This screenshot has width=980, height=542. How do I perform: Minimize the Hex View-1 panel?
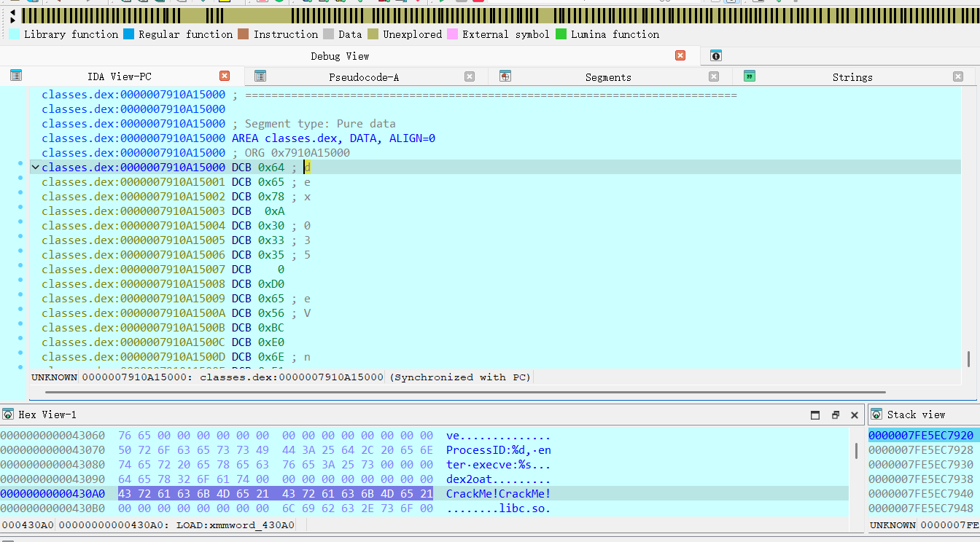(815, 415)
